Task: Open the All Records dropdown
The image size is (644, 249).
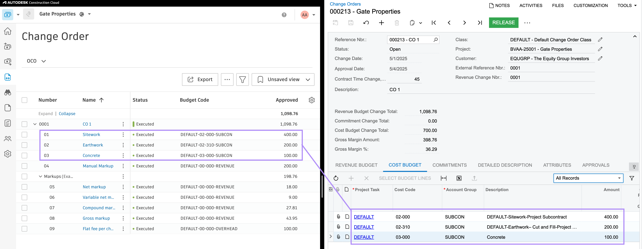Action: point(588,178)
